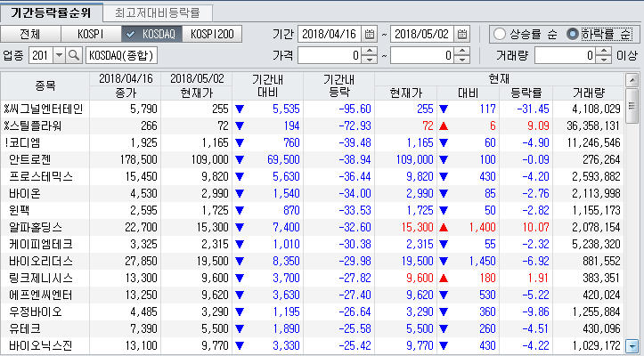Click the 10.07 등락률 cell
The width and height of the screenshot is (644, 356).
click(x=534, y=227)
